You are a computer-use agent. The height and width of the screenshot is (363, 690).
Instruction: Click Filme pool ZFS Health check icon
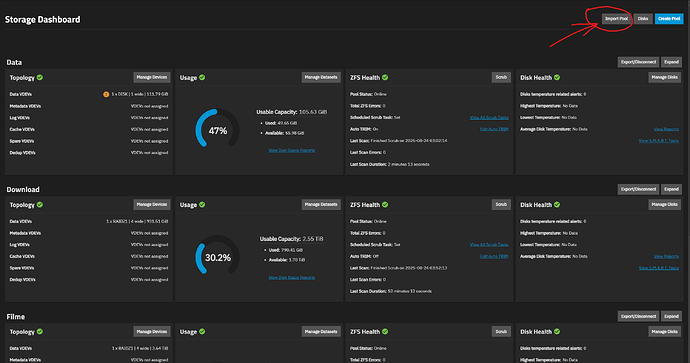click(x=385, y=331)
